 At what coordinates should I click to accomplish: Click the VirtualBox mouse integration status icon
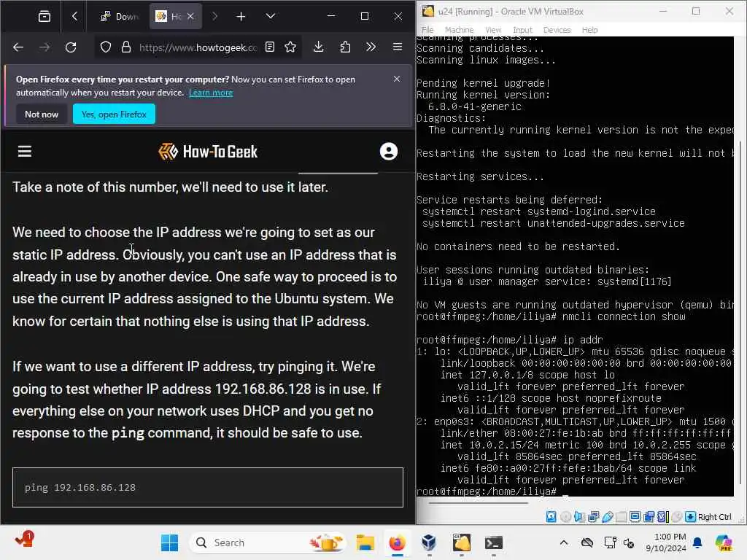click(676, 517)
